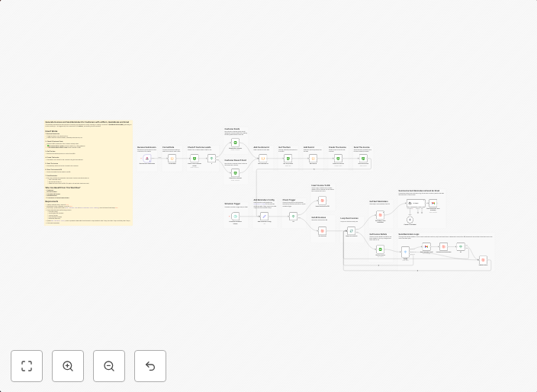The height and width of the screenshot is (392, 537).
Task: Select the QuickBooks node under Create The Invoice
Action: (x=338, y=158)
